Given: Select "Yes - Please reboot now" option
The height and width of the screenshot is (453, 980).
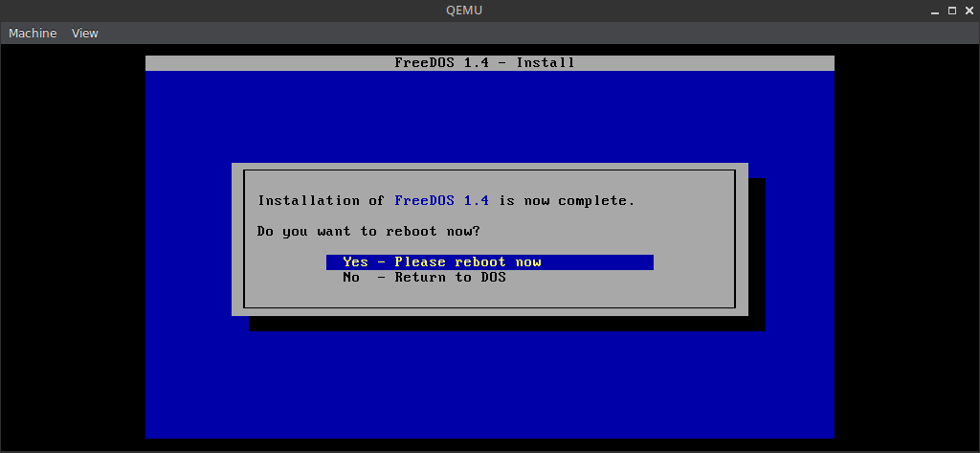Looking at the screenshot, I should click(489, 262).
